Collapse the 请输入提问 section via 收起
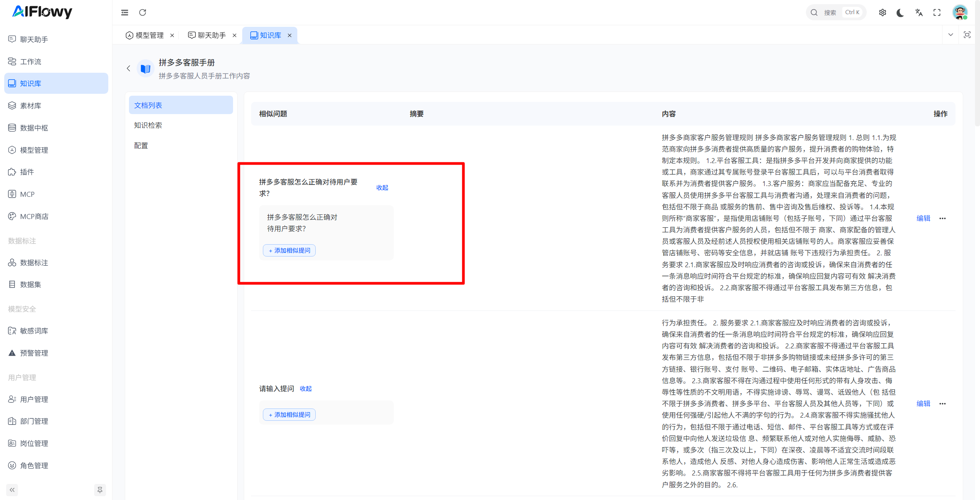The image size is (980, 500). click(x=305, y=389)
